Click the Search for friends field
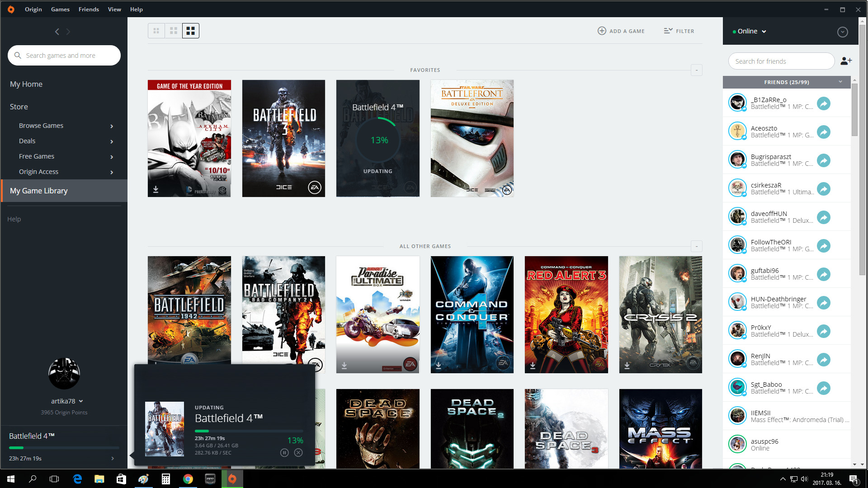Viewport: 868px width, 488px height. tap(781, 61)
